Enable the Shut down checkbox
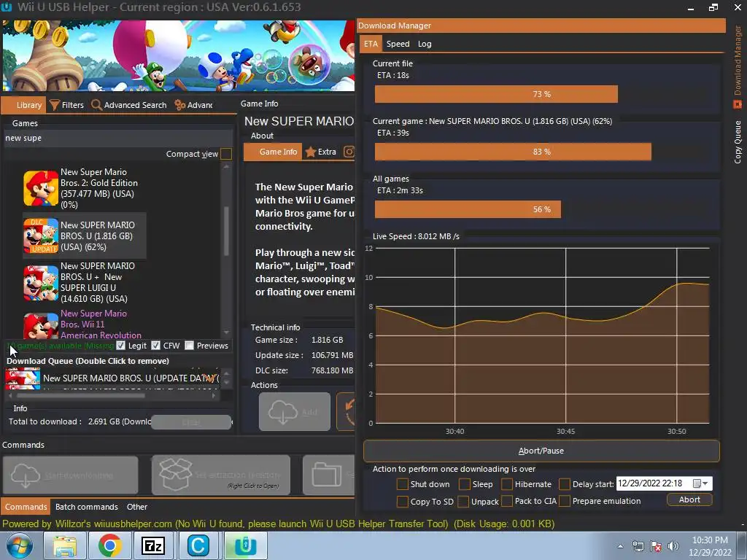This screenshot has height=560, width=747. tap(403, 484)
